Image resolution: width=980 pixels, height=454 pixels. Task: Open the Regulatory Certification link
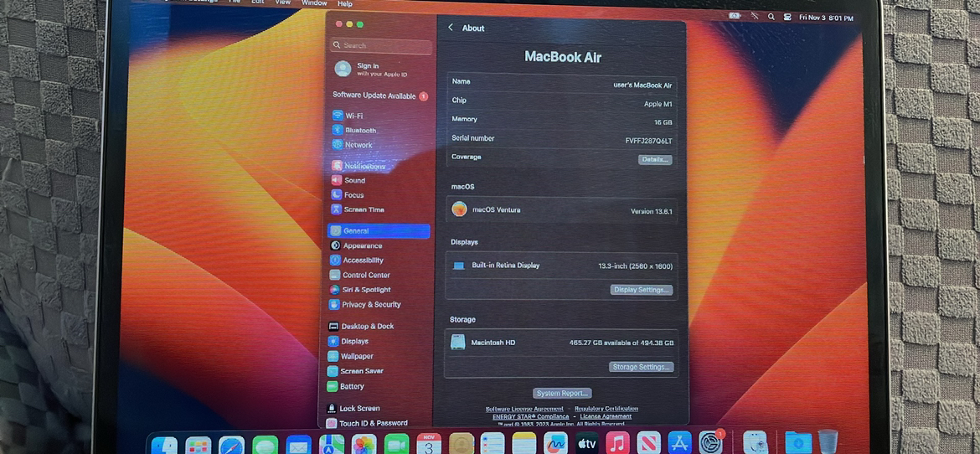[606, 409]
